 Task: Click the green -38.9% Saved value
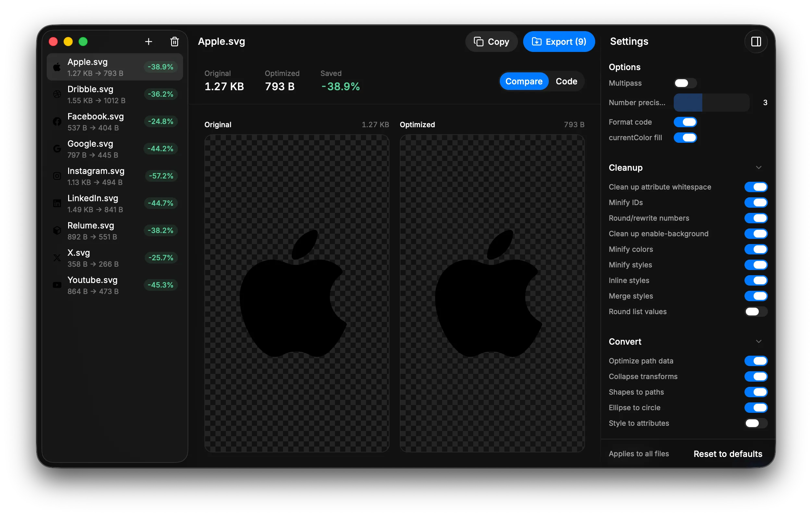[x=340, y=87]
